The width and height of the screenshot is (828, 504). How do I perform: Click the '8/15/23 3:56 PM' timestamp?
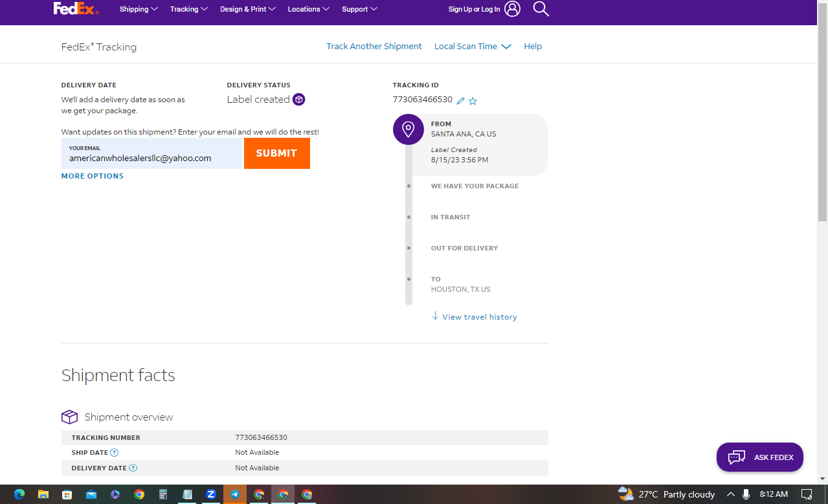(x=460, y=160)
